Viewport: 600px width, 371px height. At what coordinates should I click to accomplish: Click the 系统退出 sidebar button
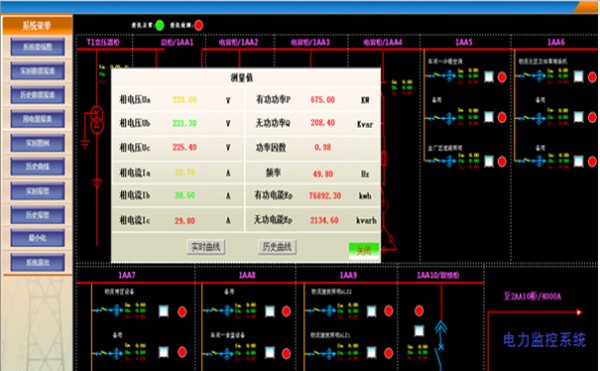38,263
